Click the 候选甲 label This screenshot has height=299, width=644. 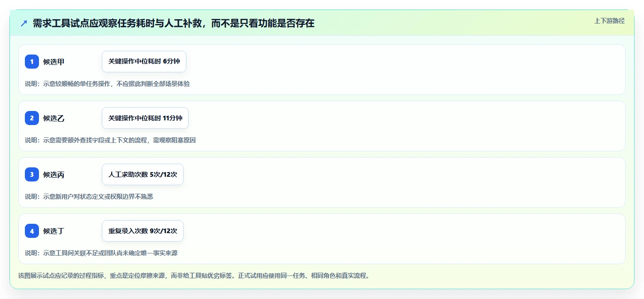pos(54,62)
